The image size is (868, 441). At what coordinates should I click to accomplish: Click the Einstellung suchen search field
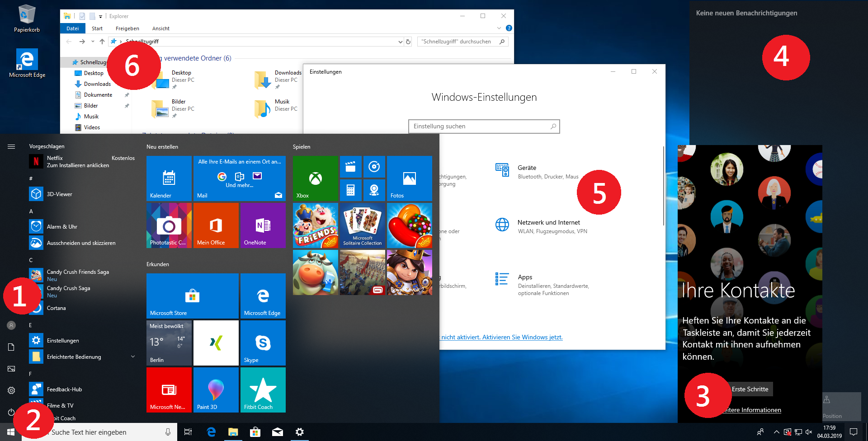[479, 127]
